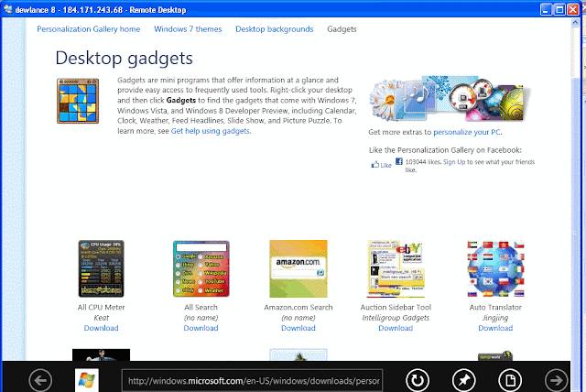Maximize the Remote Desktop window
The height and width of the screenshot is (392, 586).
point(559,9)
